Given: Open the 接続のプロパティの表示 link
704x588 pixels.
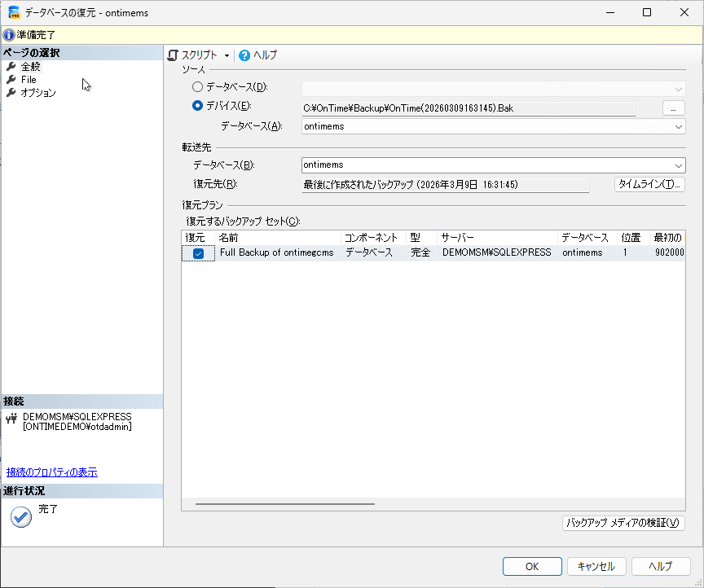Looking at the screenshot, I should (52, 472).
